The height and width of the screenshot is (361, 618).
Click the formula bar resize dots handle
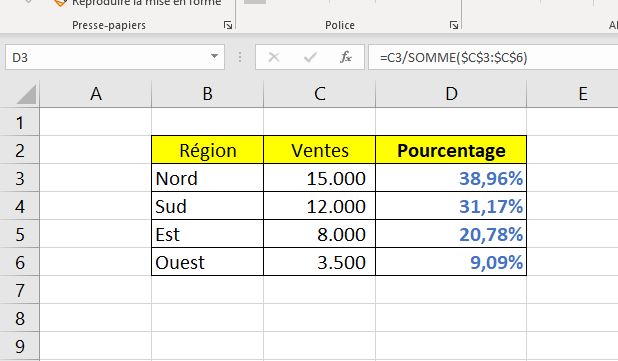click(x=240, y=58)
